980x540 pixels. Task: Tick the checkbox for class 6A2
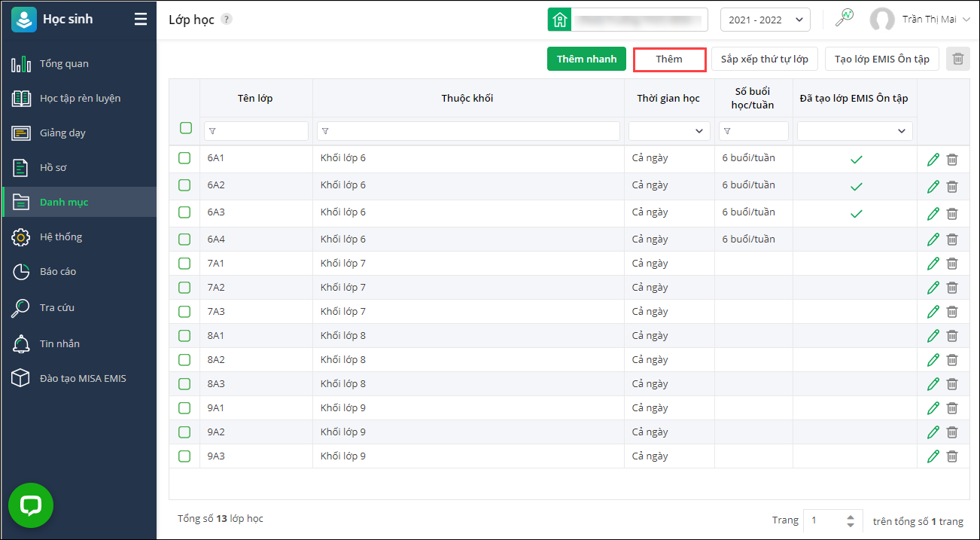[x=184, y=185]
